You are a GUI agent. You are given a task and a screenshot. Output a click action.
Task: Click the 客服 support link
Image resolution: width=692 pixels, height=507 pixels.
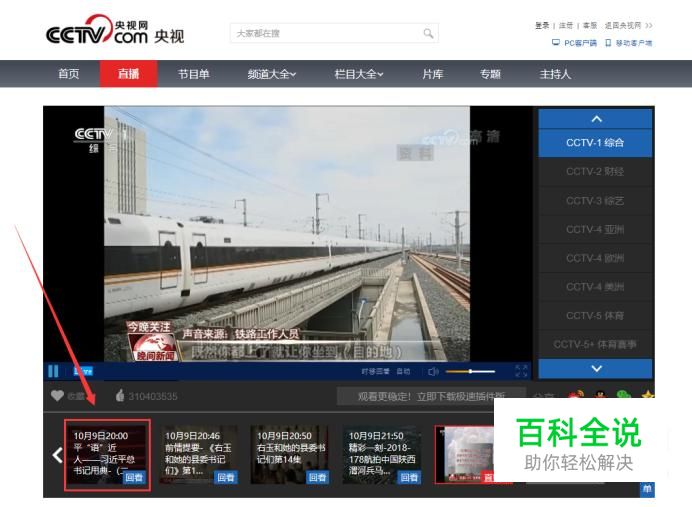tap(590, 26)
